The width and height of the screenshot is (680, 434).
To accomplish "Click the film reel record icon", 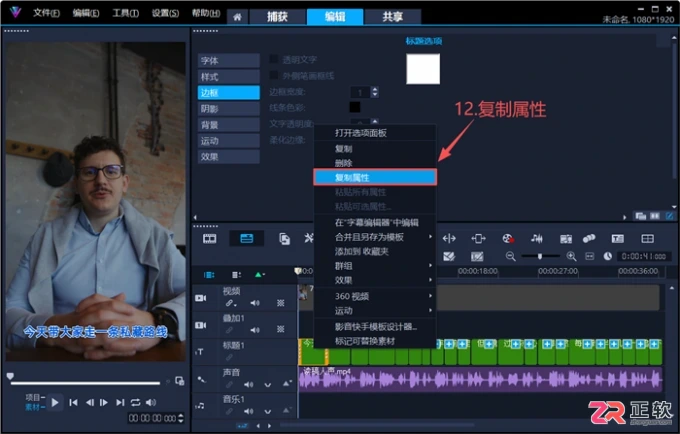I will tap(508, 238).
